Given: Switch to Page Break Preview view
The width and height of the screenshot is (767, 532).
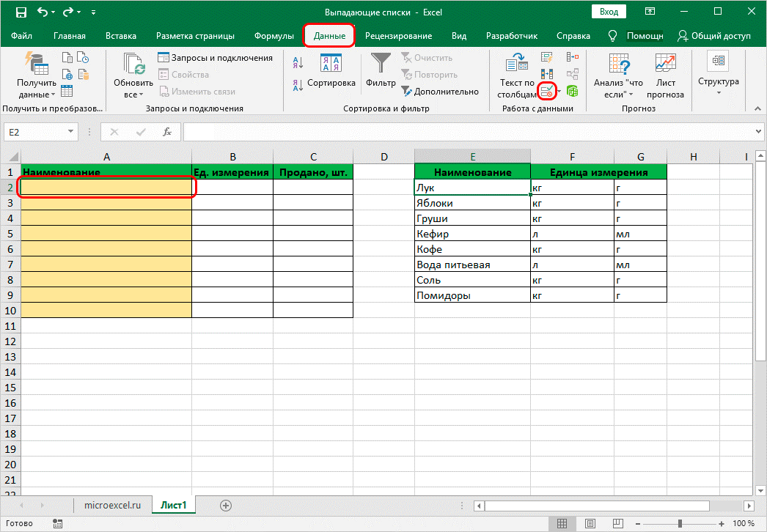Looking at the screenshot, I should [617, 523].
